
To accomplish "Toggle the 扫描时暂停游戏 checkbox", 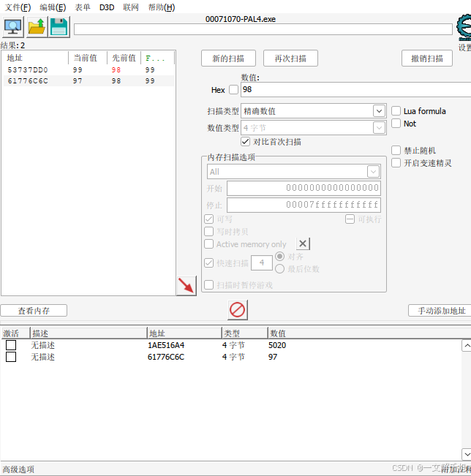I will click(209, 284).
